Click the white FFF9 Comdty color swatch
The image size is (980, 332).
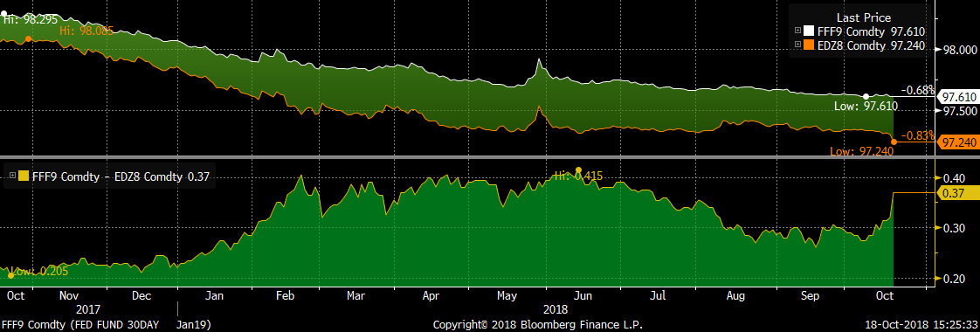tap(809, 31)
